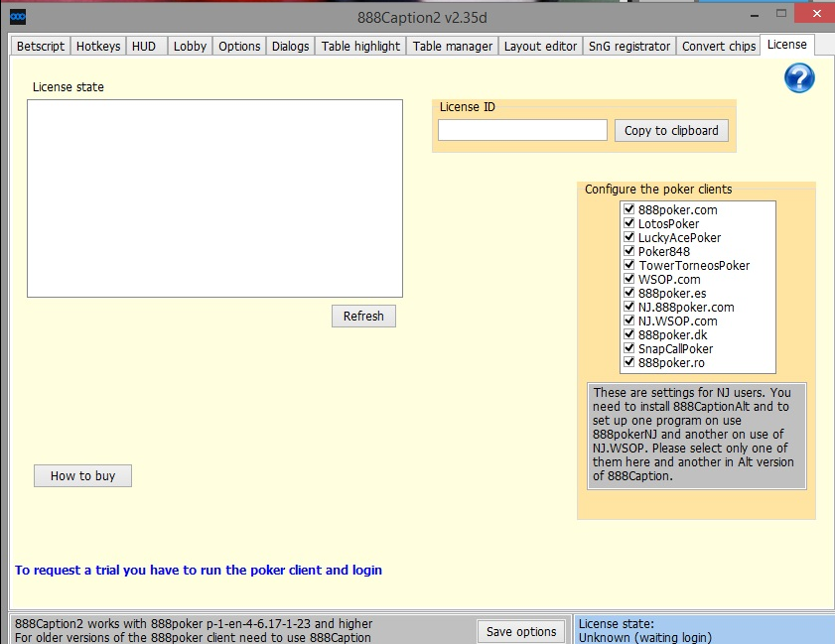Go to the Lobby tab
This screenshot has width=835, height=644.
point(190,47)
